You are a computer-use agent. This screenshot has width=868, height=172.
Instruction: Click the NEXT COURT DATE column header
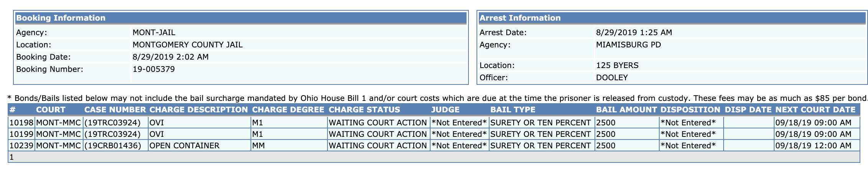click(815, 110)
